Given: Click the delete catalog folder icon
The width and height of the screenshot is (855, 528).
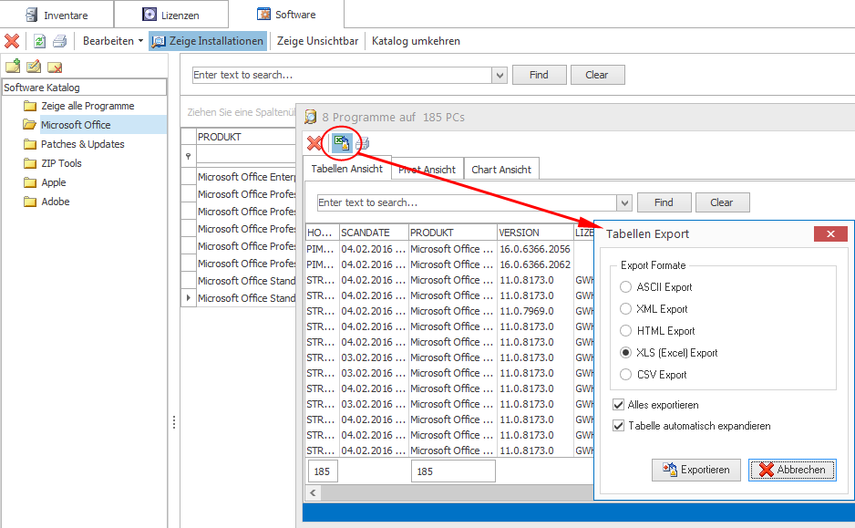Looking at the screenshot, I should click(55, 67).
